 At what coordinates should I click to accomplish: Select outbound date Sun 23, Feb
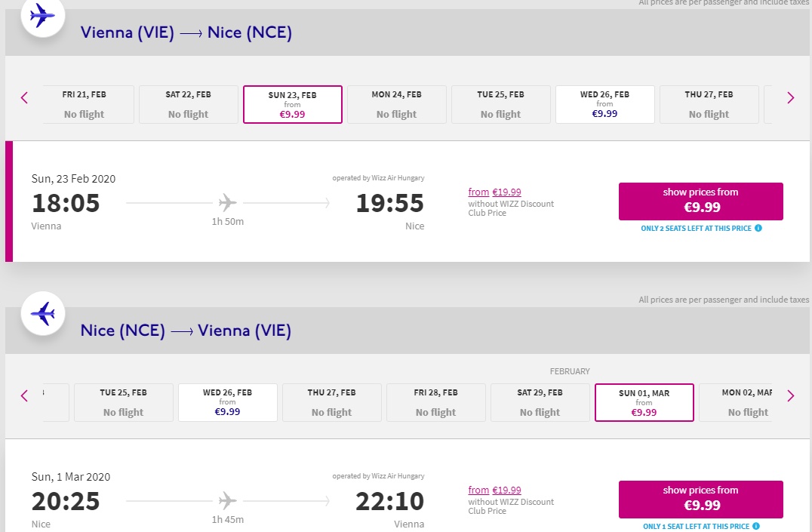click(293, 104)
